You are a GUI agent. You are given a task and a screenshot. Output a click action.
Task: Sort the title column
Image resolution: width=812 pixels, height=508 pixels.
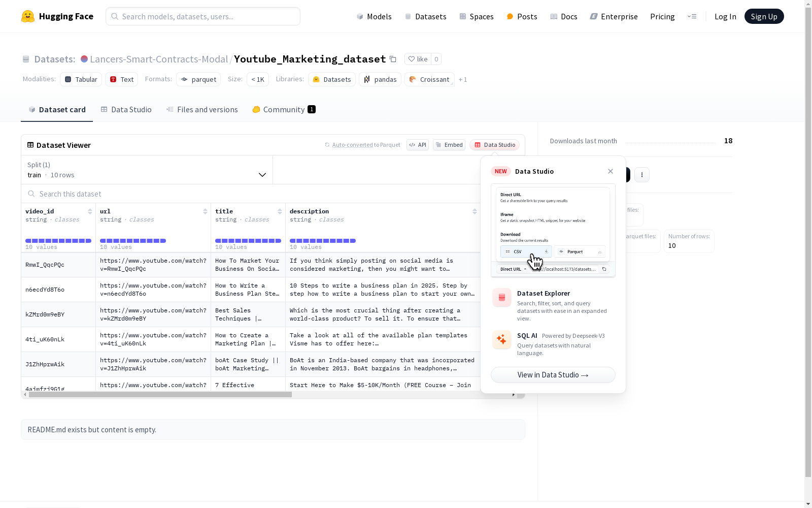[x=280, y=211]
